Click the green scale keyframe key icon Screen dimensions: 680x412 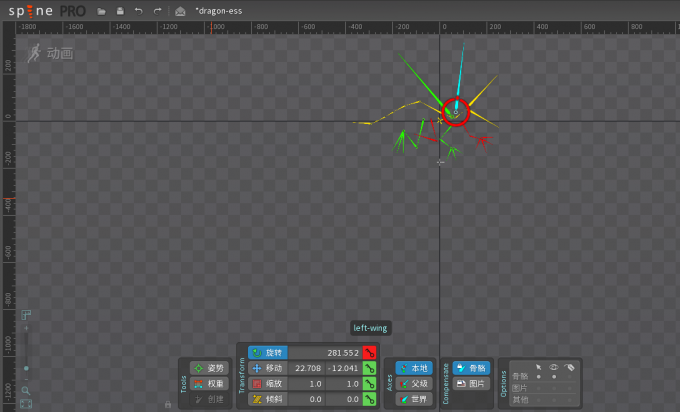(369, 384)
